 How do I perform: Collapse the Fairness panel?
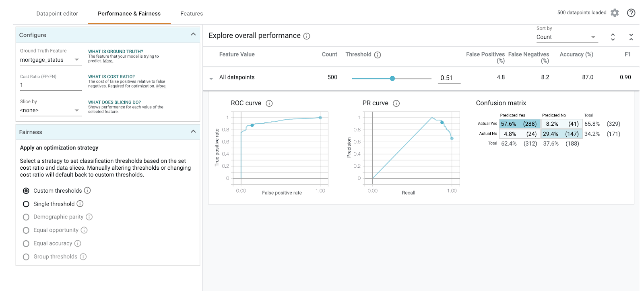tap(193, 132)
